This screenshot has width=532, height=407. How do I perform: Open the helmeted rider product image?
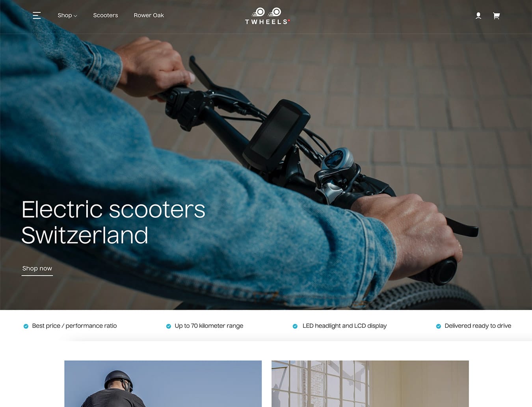pos(163,384)
